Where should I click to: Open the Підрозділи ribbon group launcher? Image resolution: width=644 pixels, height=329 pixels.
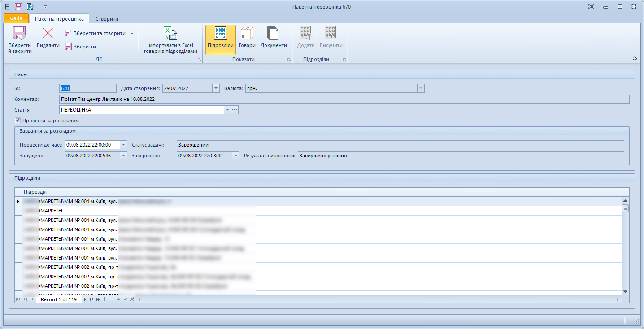click(x=345, y=60)
